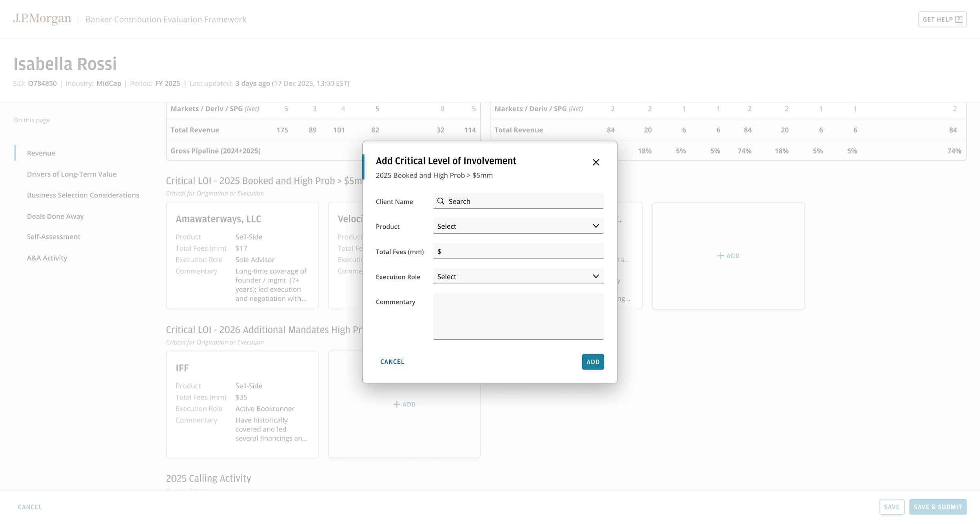
Task: Go to Self-Assessment section
Action: pos(54,237)
